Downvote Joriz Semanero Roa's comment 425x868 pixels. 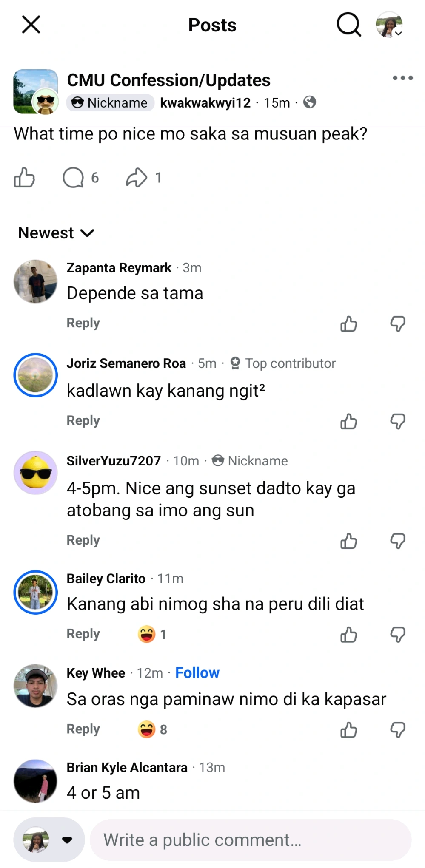398,422
